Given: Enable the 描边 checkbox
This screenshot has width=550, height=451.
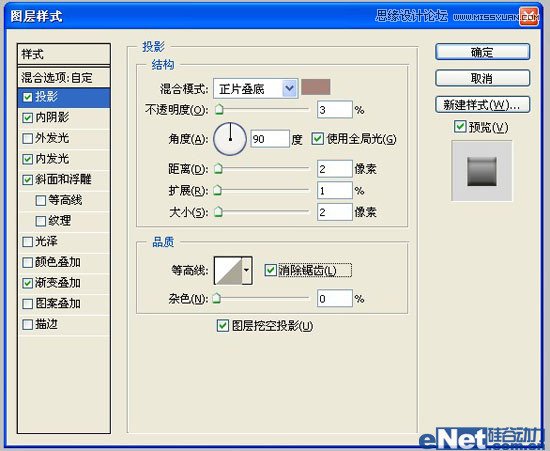Looking at the screenshot, I should [27, 325].
